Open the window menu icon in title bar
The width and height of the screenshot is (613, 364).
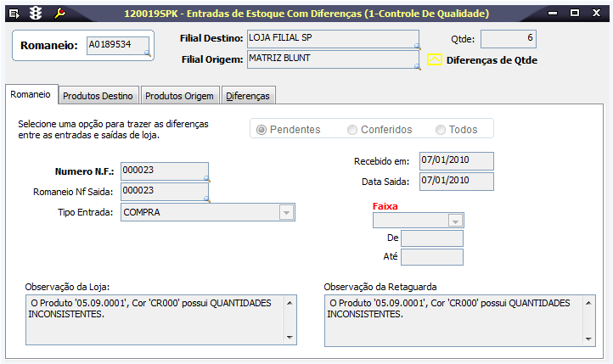pos(14,14)
